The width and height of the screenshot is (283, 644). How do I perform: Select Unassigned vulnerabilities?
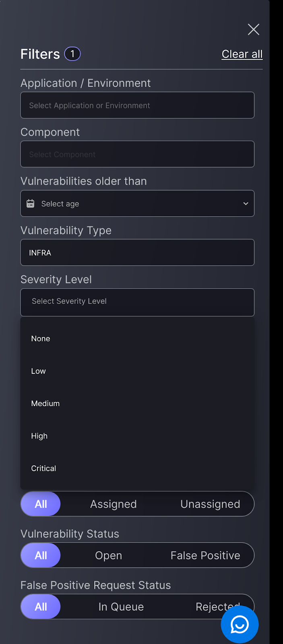point(210,504)
